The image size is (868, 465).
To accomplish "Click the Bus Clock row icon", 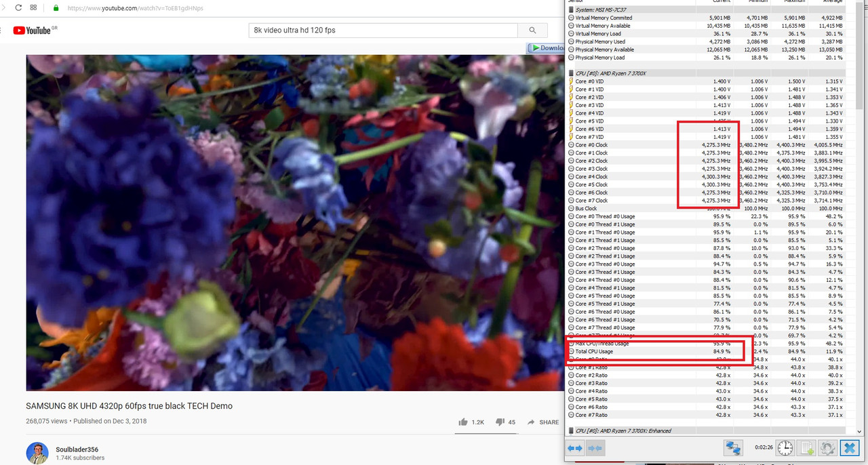I will pos(571,209).
